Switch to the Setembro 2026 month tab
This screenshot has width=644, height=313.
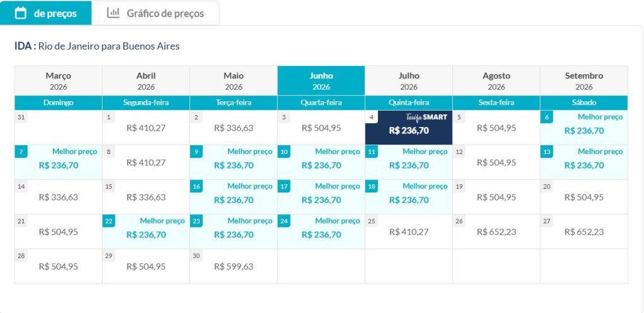[584, 80]
